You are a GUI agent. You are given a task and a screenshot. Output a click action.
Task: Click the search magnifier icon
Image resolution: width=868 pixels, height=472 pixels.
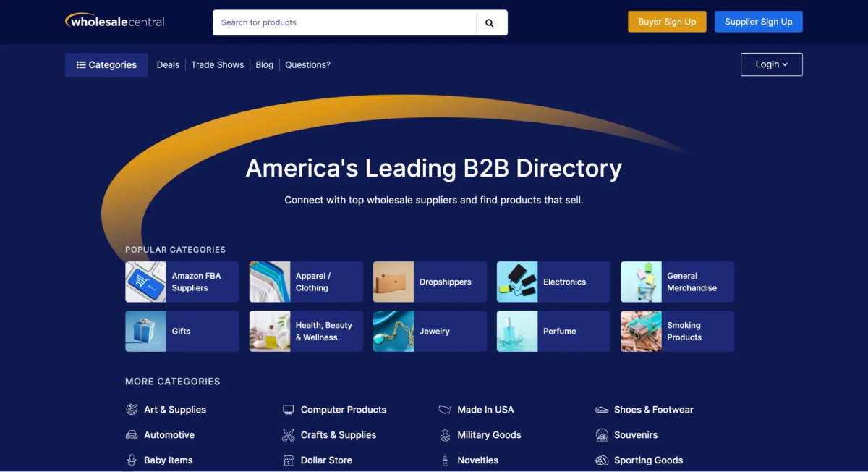(491, 22)
